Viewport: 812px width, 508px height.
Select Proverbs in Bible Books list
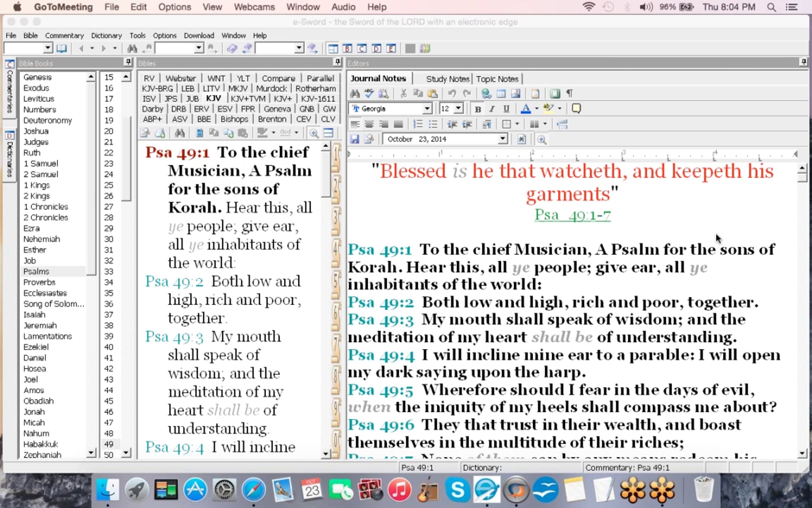click(39, 282)
